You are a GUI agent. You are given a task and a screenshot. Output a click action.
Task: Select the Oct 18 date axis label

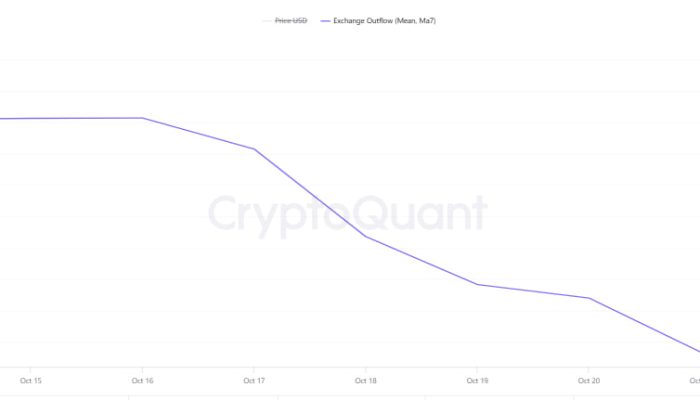[x=366, y=381]
